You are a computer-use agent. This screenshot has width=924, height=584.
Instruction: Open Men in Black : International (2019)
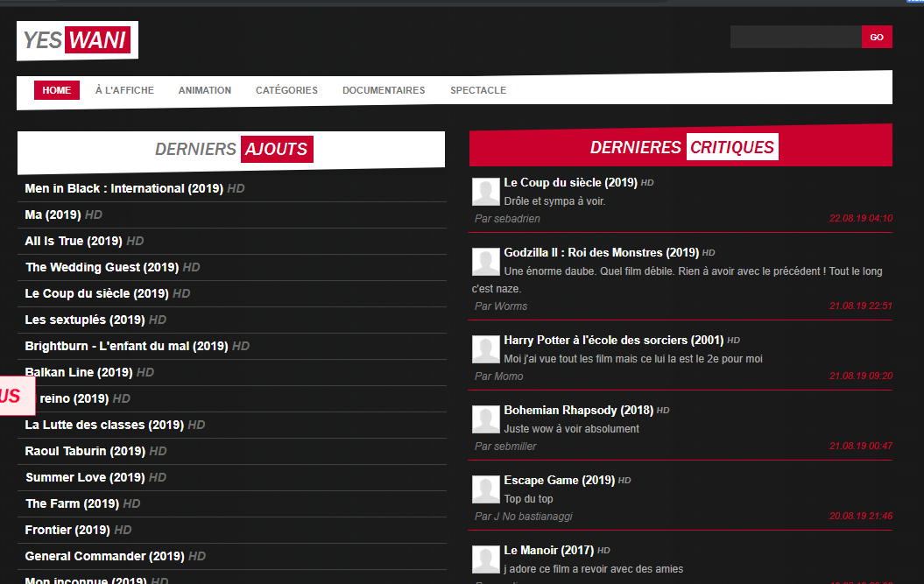[123, 188]
